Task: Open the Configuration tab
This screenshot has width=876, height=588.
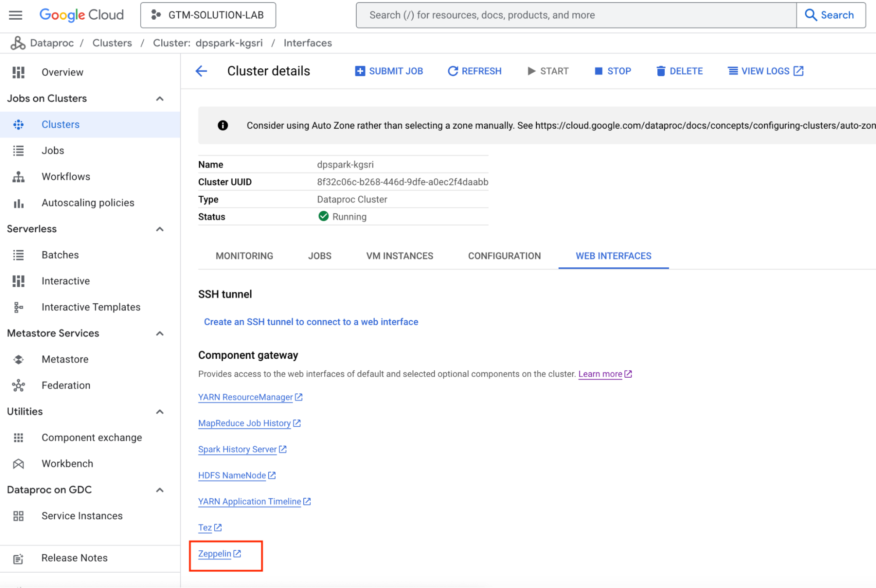Action: 504,256
